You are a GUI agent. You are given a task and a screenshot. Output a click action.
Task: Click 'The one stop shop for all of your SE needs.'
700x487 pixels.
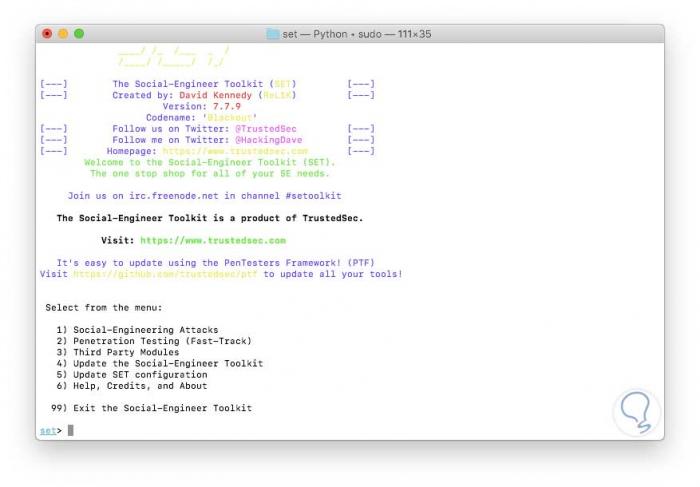tap(210, 174)
